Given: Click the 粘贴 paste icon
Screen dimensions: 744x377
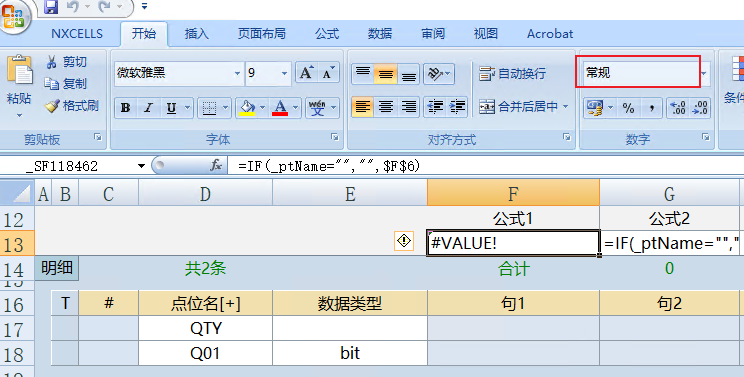Looking at the screenshot, I should tap(19, 70).
